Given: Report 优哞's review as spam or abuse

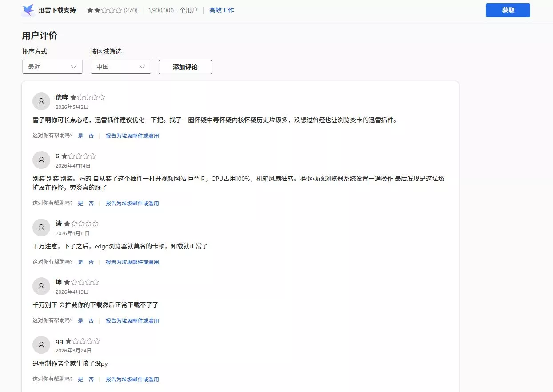Looking at the screenshot, I should [x=132, y=136].
